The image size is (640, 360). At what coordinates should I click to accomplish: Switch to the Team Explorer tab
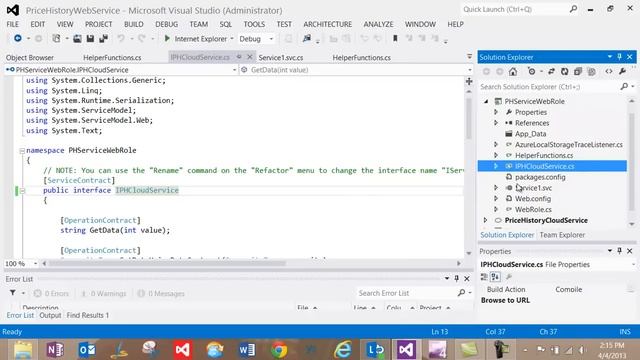(562, 235)
